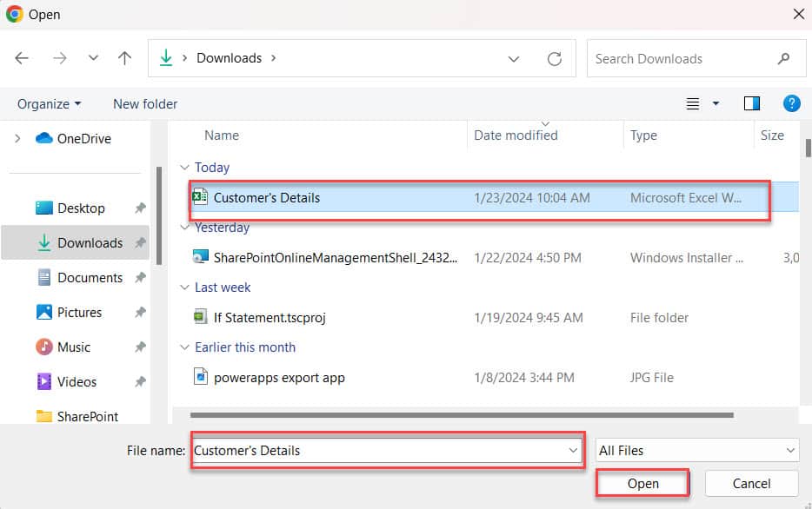Refresh the Downloads folder
This screenshot has height=509, width=812.
coord(554,59)
